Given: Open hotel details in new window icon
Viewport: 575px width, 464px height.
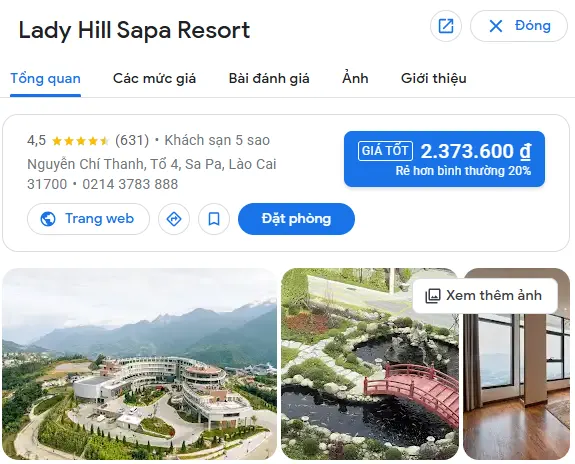Looking at the screenshot, I should pyautogui.click(x=446, y=26).
